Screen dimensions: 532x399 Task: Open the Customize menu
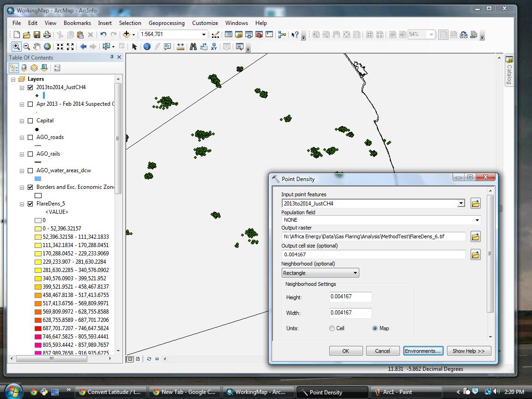(205, 23)
